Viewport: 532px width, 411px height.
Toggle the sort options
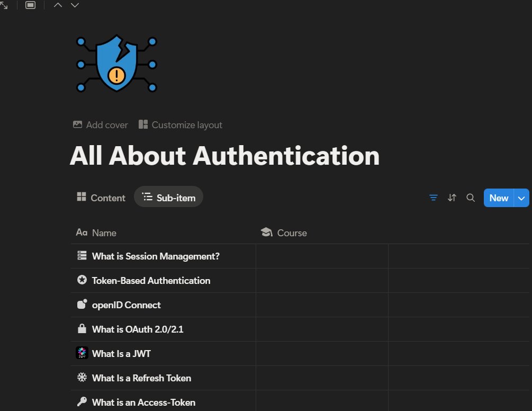[x=452, y=198]
